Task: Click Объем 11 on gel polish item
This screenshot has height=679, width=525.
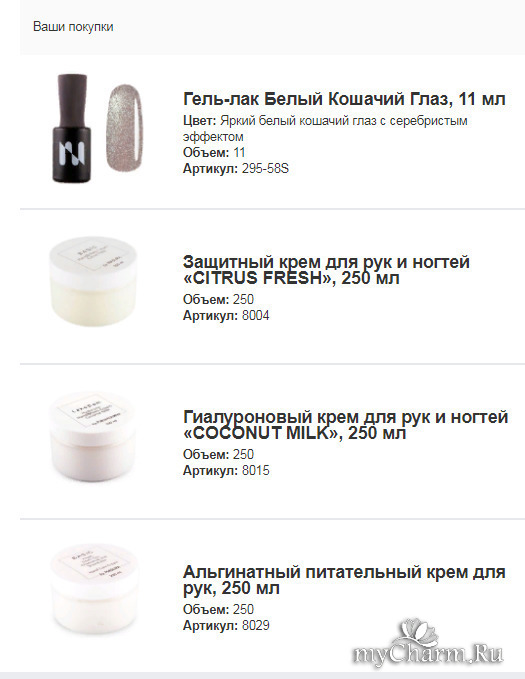Action: (x=214, y=152)
